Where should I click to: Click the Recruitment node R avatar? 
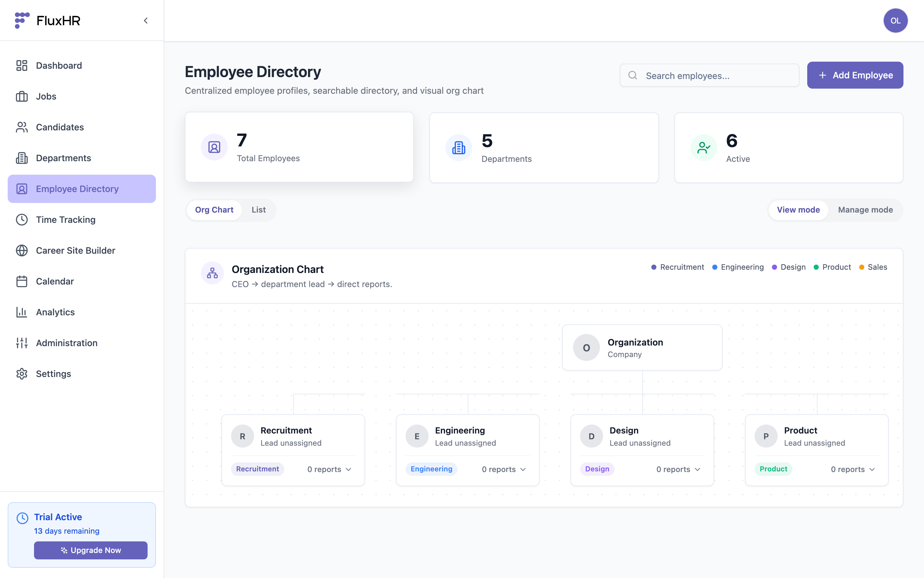coord(243,436)
